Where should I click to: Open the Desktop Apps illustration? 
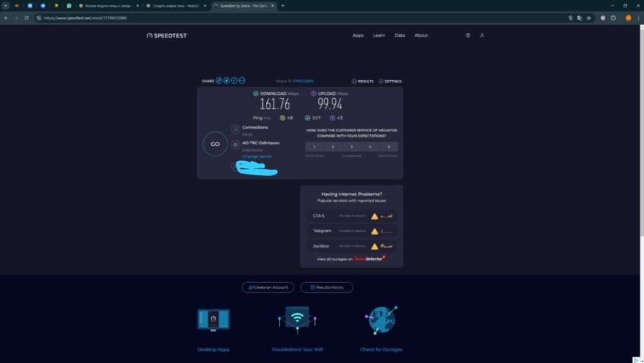click(214, 319)
